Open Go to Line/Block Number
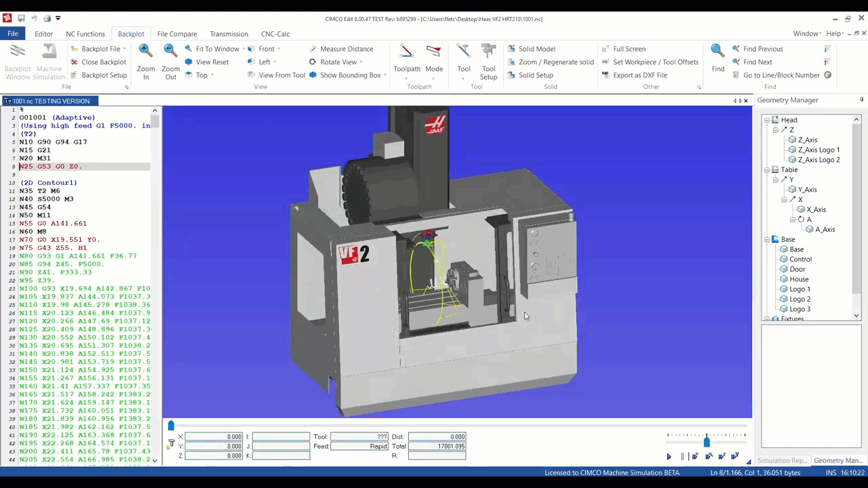 click(x=776, y=75)
